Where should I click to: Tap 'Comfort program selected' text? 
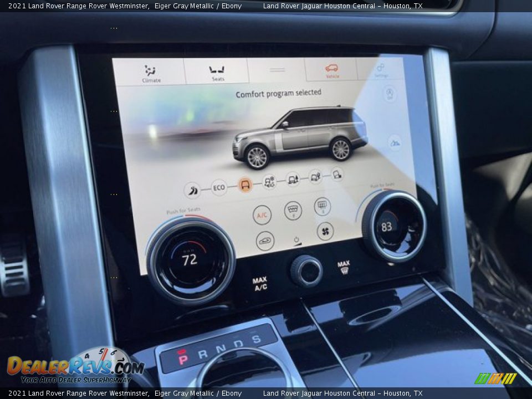click(278, 94)
